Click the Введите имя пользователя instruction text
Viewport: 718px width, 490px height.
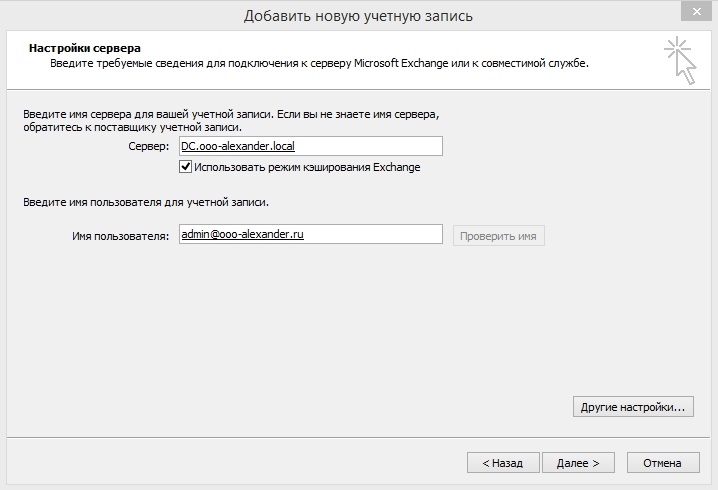point(146,202)
